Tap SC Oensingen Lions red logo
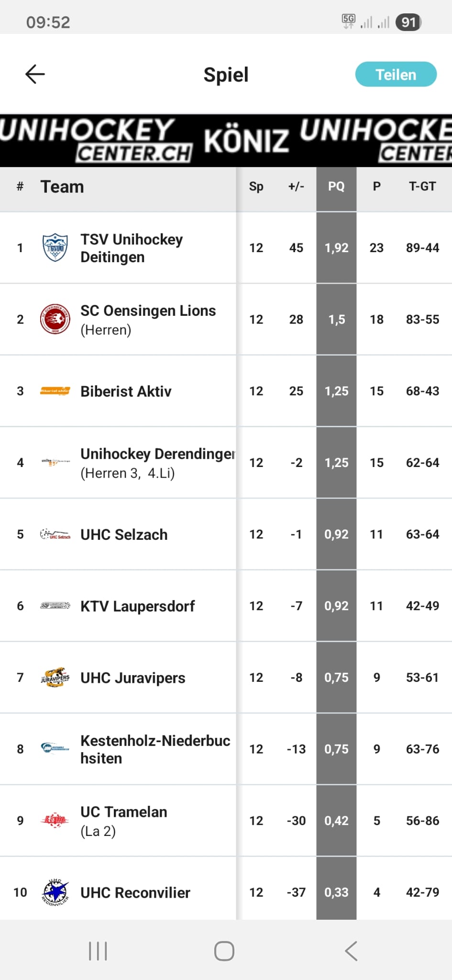This screenshot has height=980, width=452. click(x=55, y=319)
